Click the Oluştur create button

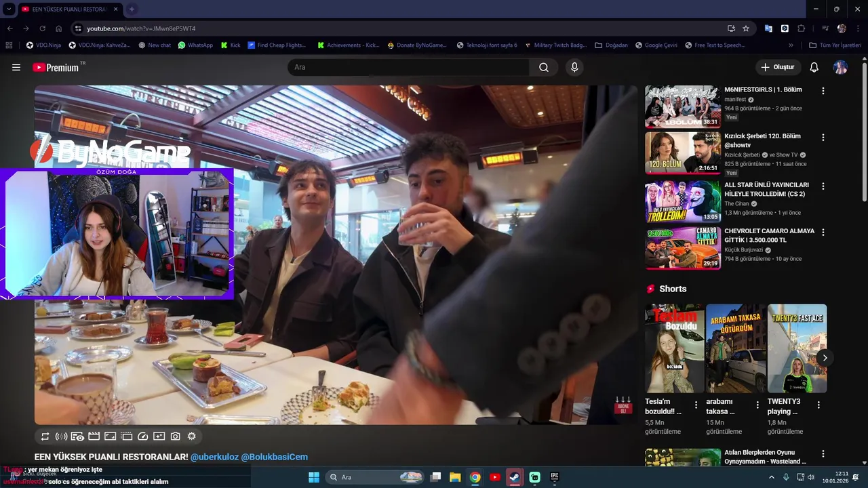[778, 67]
